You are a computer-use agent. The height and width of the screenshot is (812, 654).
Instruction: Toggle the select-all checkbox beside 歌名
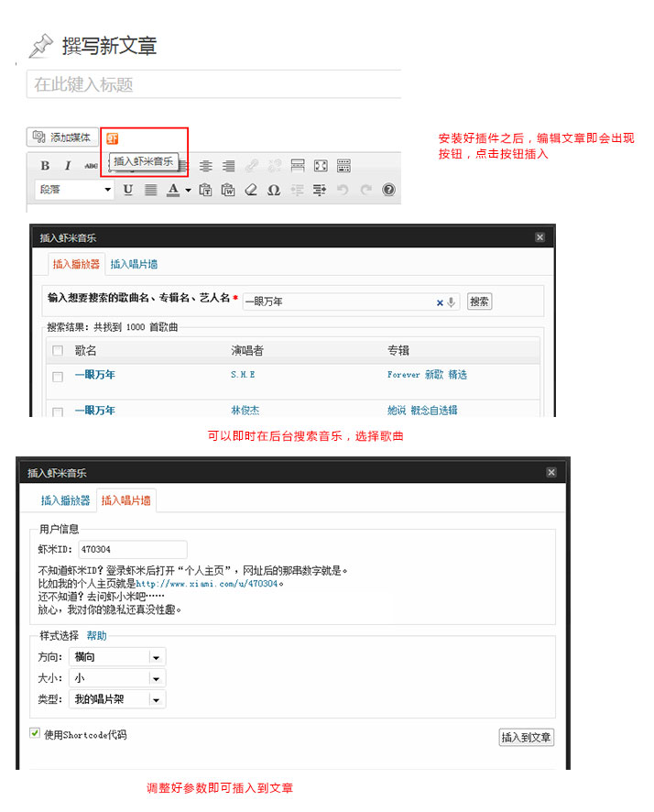(x=58, y=351)
